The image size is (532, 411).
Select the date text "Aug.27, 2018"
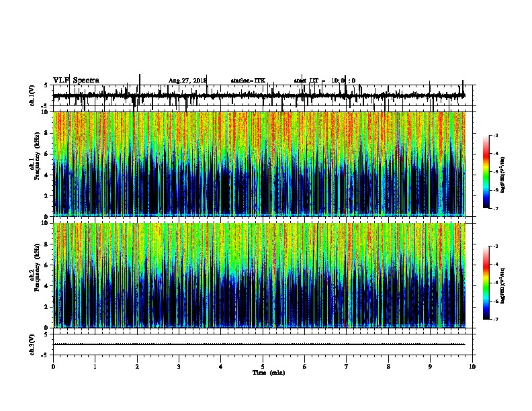pyautogui.click(x=187, y=81)
